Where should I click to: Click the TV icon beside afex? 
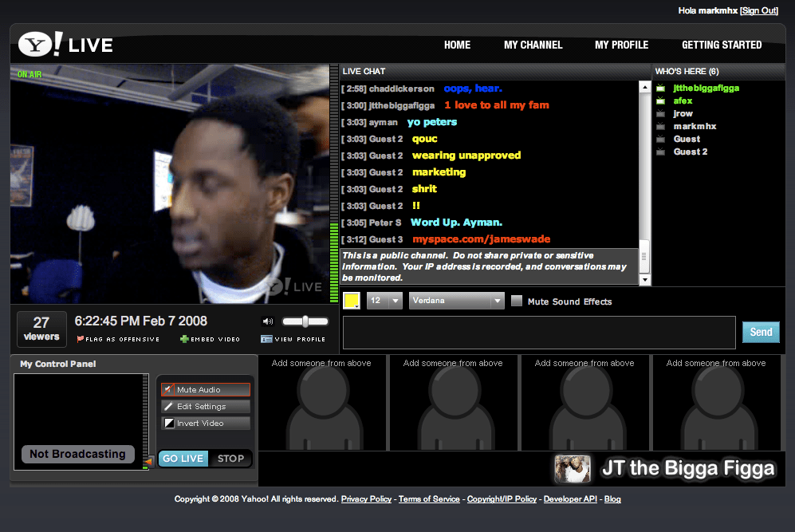pos(660,100)
